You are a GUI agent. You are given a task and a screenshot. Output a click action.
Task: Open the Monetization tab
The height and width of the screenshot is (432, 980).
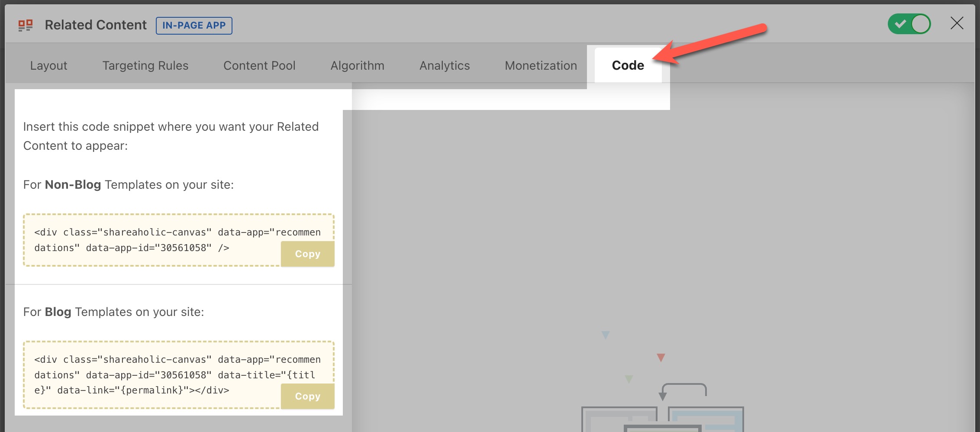point(541,65)
